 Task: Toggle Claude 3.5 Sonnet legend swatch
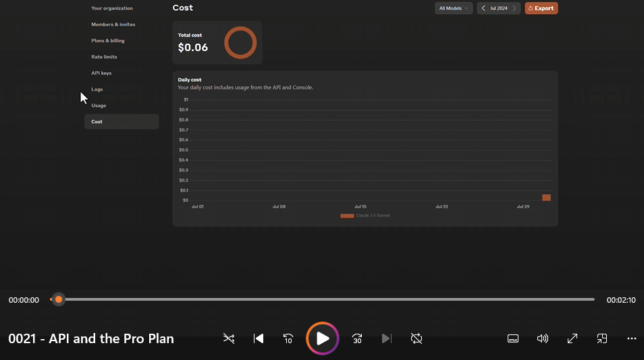347,216
